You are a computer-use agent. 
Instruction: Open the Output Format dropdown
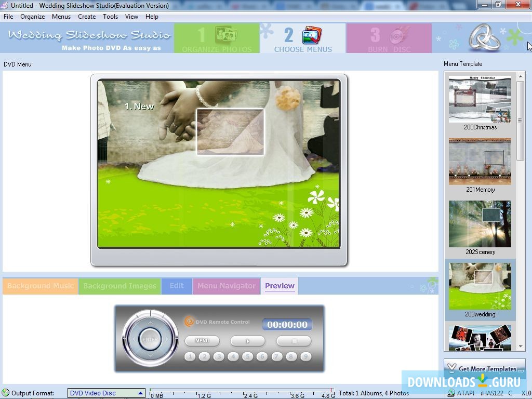pyautogui.click(x=106, y=393)
